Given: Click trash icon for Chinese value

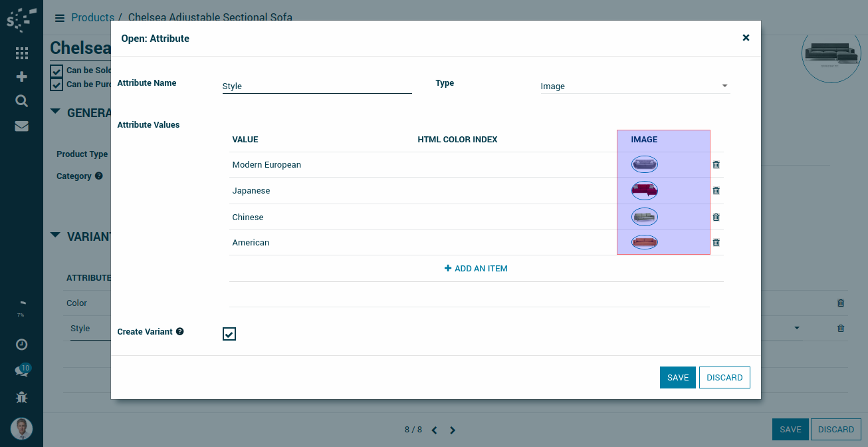Looking at the screenshot, I should click(x=716, y=217).
